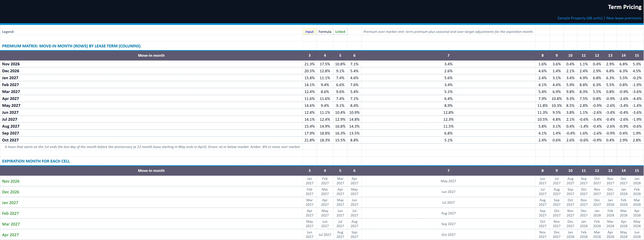Viewport: 644px width, 240px height.
Task: Select 'Jun 2027' expiration under term 7 for Dec 2026
Action: [448, 192]
